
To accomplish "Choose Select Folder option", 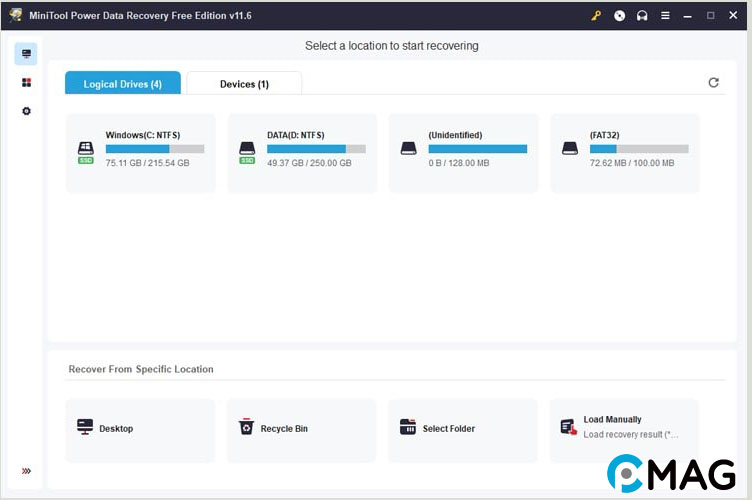I will pyautogui.click(x=463, y=430).
